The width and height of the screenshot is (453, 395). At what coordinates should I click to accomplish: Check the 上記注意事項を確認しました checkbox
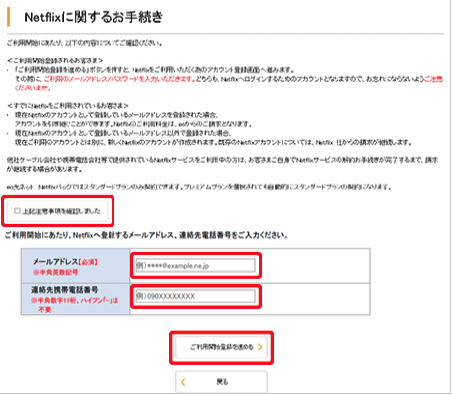(17, 211)
